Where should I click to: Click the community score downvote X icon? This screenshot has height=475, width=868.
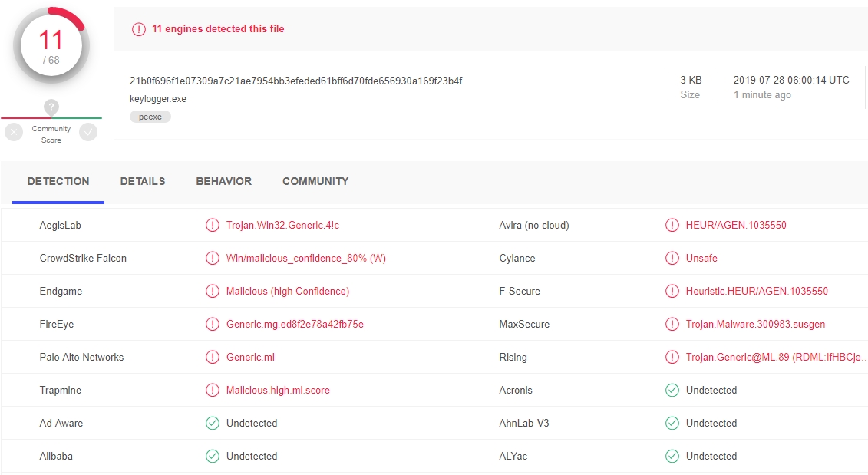point(14,132)
